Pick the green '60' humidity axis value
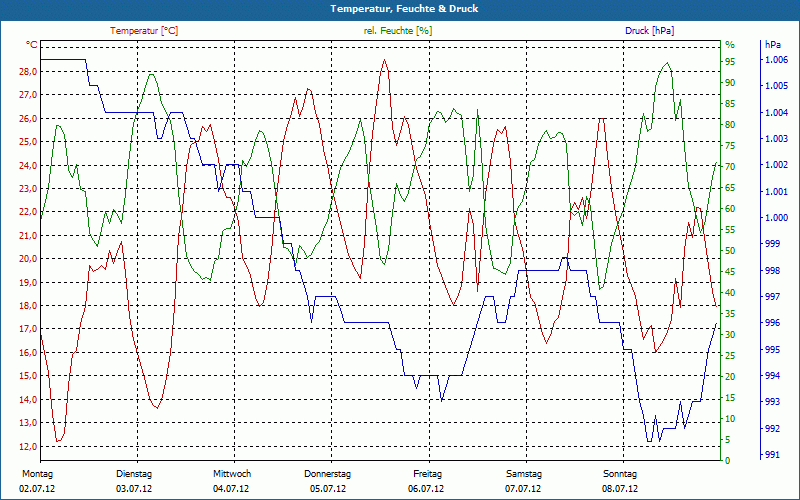 (x=730, y=209)
